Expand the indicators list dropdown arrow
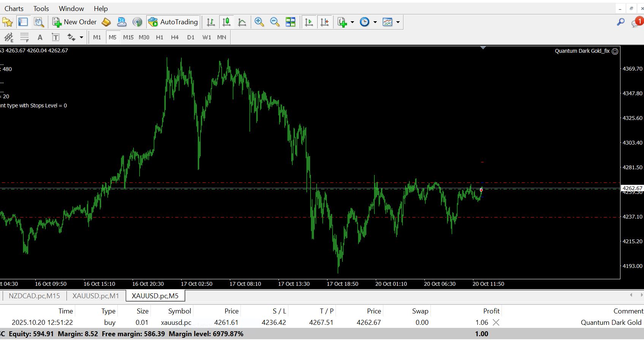The height and width of the screenshot is (340, 644). pos(352,22)
